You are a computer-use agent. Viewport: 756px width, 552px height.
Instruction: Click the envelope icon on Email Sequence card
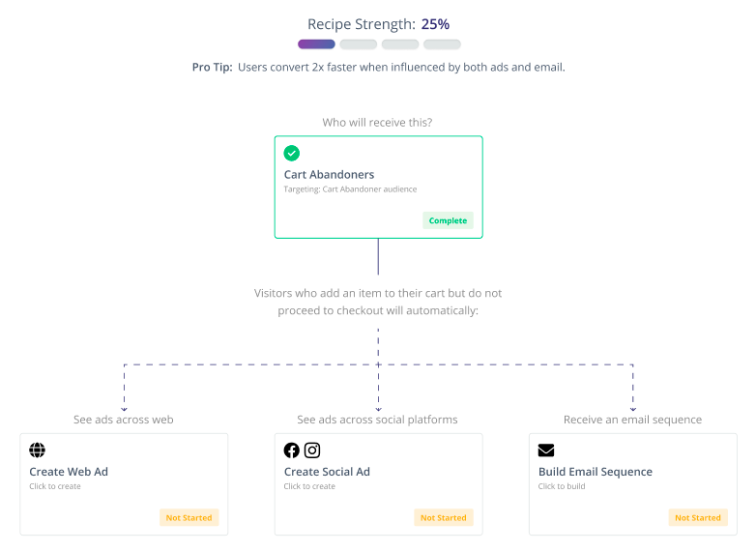pos(546,450)
